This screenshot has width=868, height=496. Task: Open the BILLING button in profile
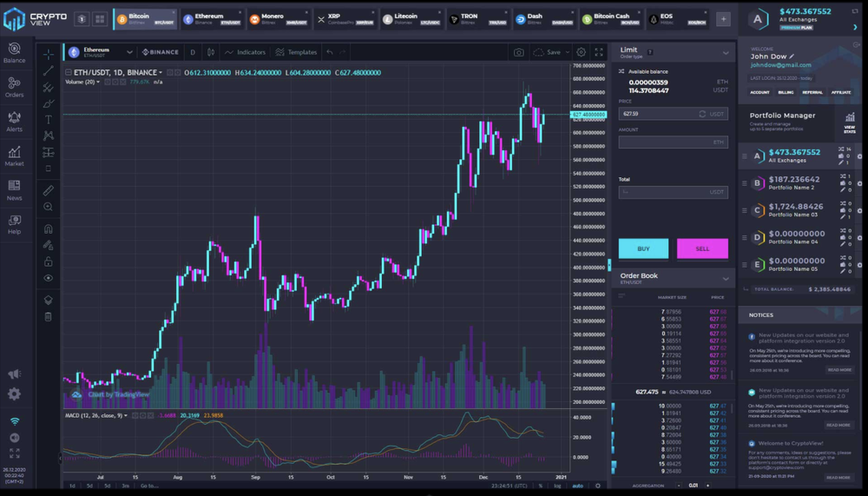[786, 93]
